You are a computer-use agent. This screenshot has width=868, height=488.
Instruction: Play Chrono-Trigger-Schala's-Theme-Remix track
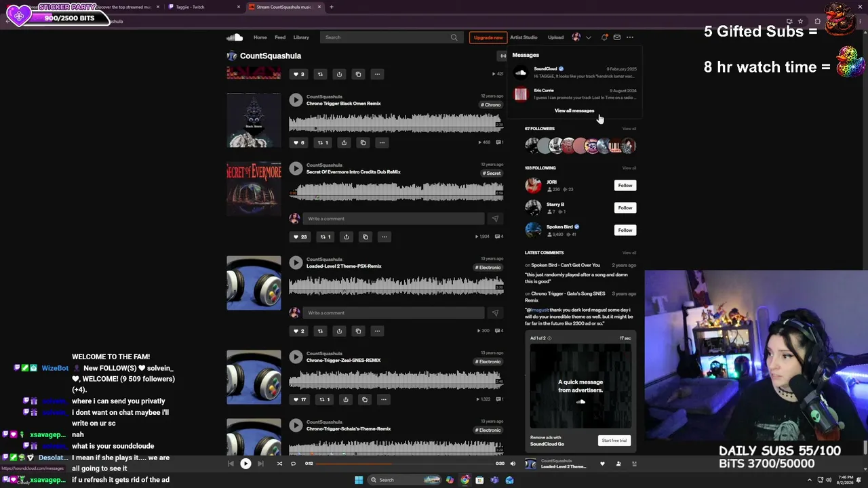coord(296,425)
